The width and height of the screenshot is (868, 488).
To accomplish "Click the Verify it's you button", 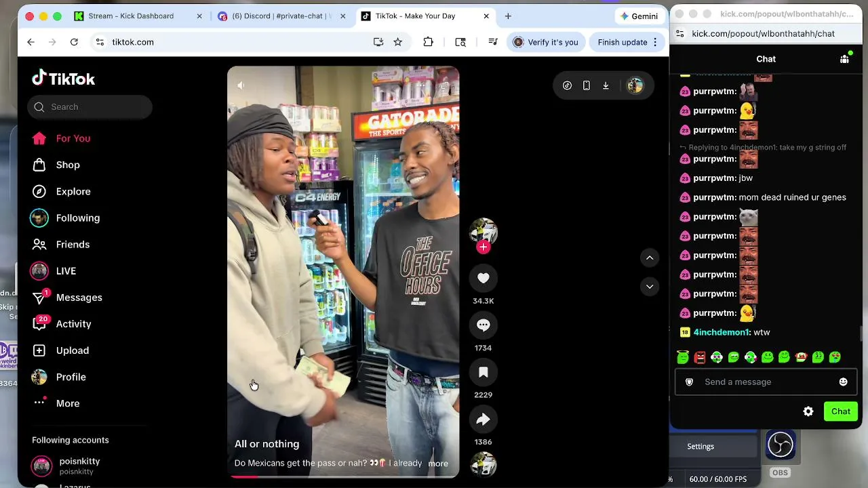I will 546,42.
